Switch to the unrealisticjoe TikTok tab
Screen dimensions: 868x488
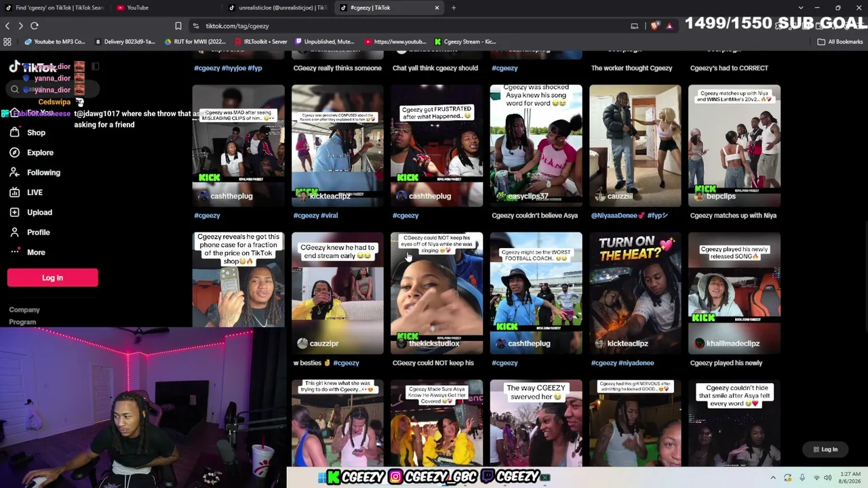click(277, 7)
